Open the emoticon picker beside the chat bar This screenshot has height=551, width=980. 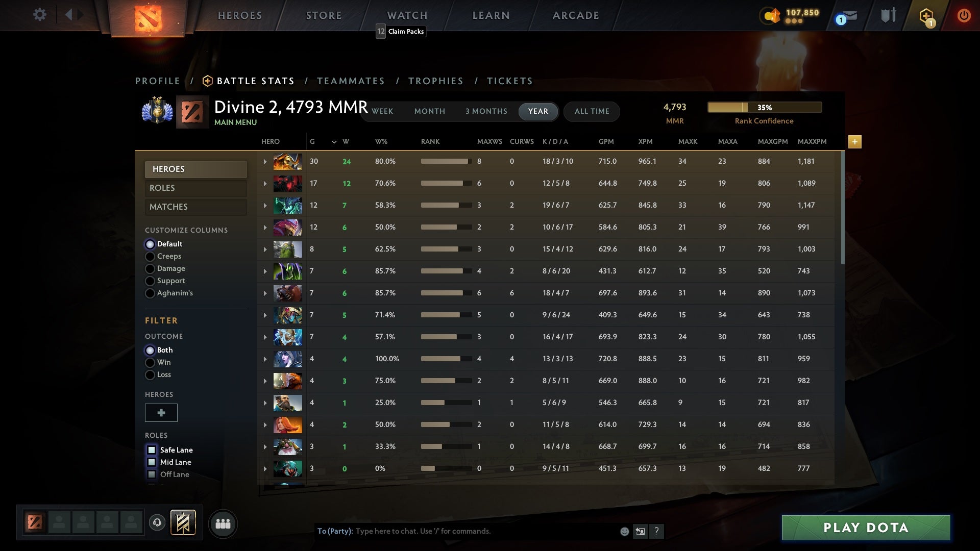tap(625, 531)
